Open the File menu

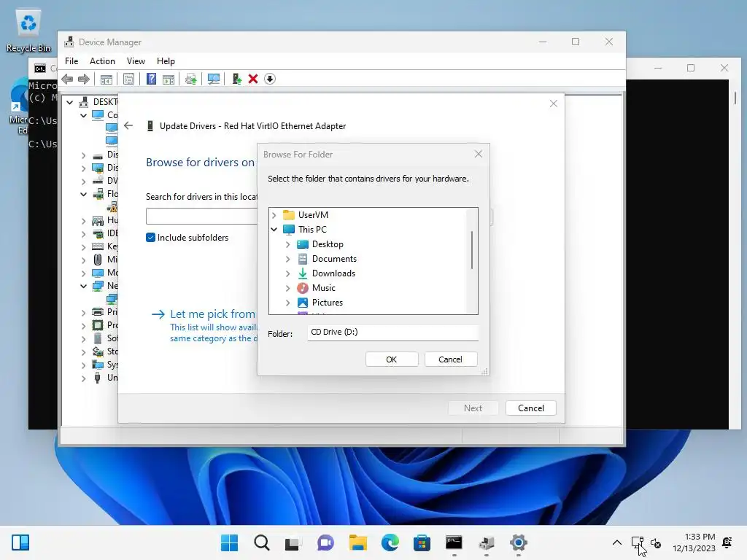[x=71, y=61]
